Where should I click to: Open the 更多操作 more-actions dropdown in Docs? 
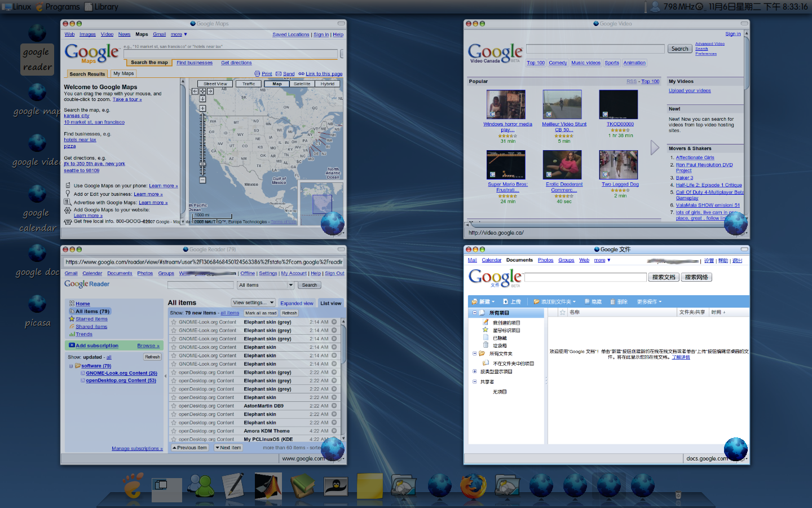click(649, 301)
